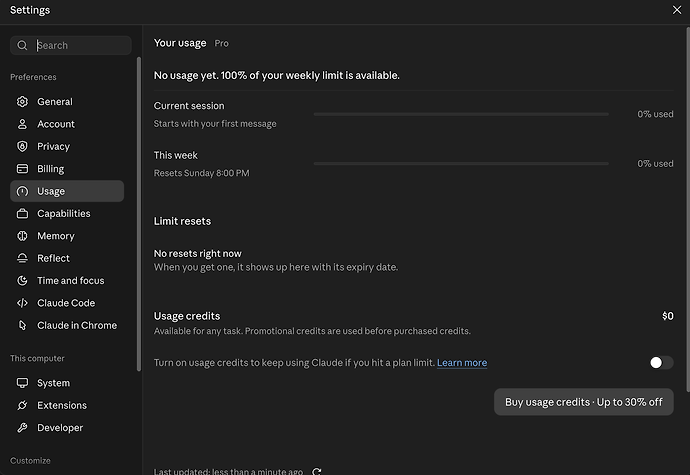Click the System monitor icon

(22, 383)
